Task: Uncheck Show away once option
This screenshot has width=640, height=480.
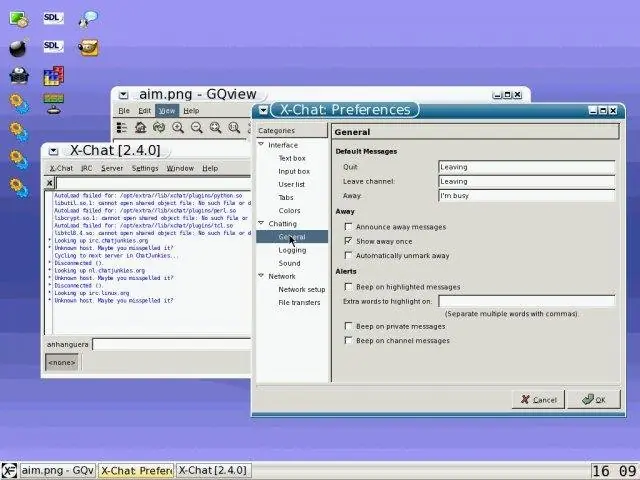Action: [348, 241]
